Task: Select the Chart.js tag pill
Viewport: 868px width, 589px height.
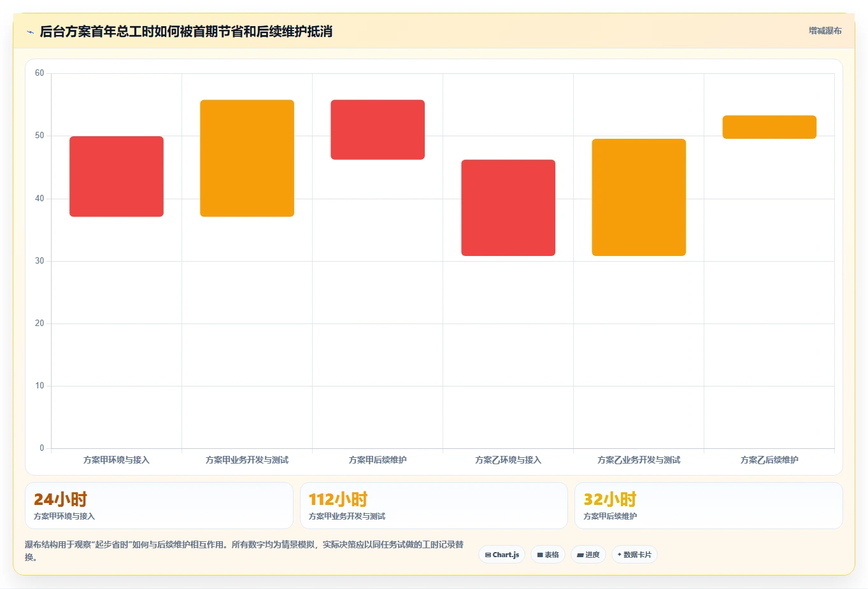Action: click(502, 555)
